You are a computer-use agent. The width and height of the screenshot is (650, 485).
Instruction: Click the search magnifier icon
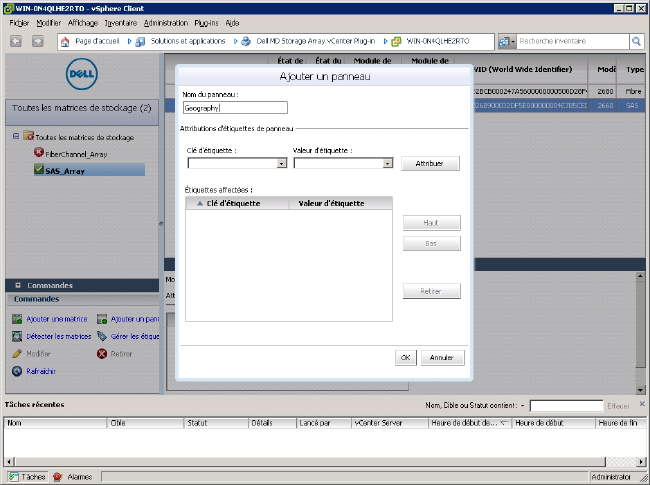point(636,42)
